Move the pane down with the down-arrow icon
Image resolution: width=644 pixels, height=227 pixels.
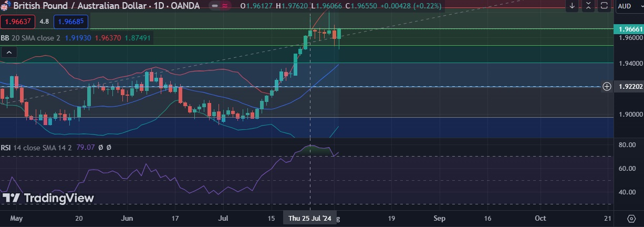(573, 6)
